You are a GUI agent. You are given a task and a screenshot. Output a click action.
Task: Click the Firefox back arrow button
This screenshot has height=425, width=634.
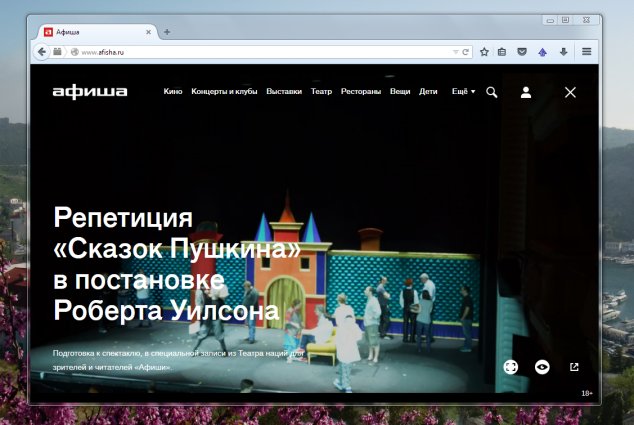tap(42, 52)
